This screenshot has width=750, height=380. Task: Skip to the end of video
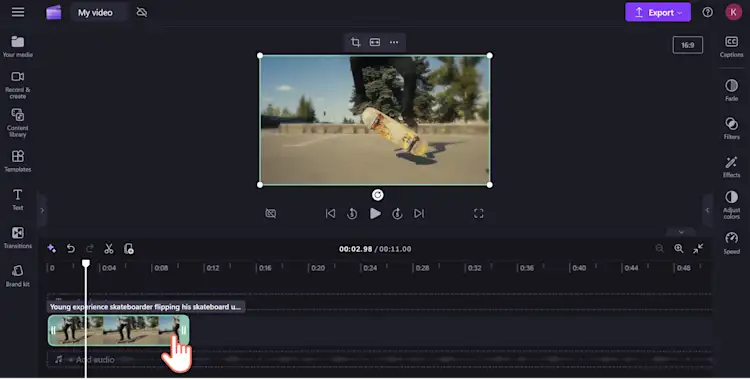pyautogui.click(x=419, y=213)
